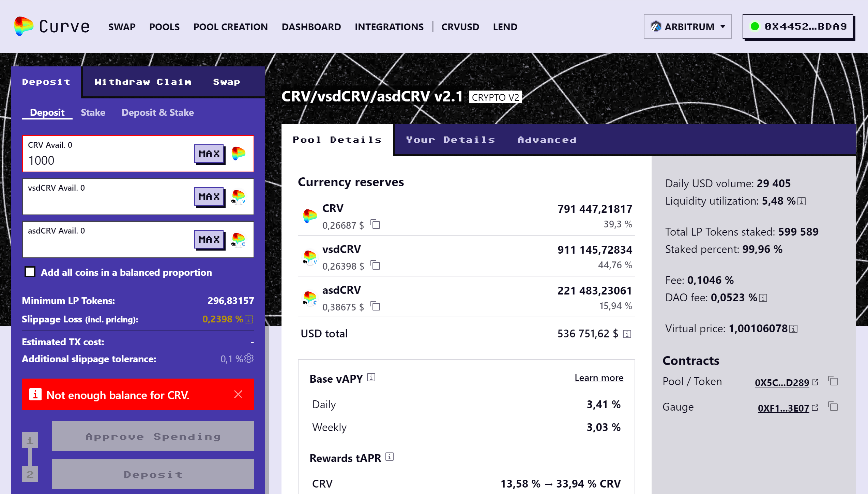Open the USD total info icon

[x=627, y=334]
